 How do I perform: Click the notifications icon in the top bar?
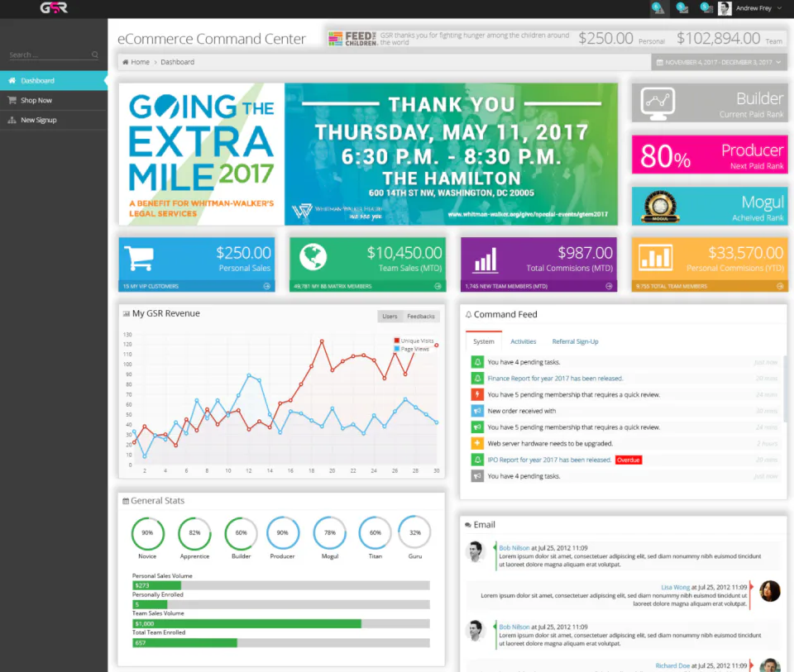click(x=658, y=8)
